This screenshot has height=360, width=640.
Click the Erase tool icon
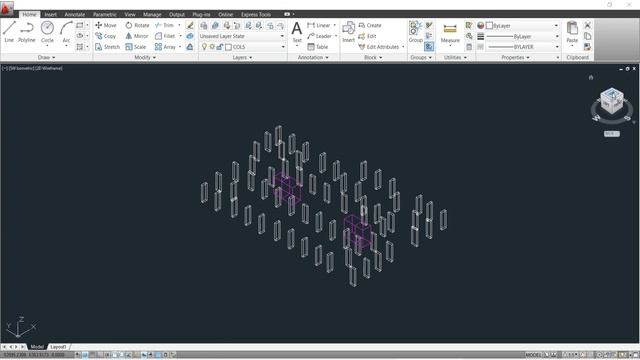coord(190,25)
